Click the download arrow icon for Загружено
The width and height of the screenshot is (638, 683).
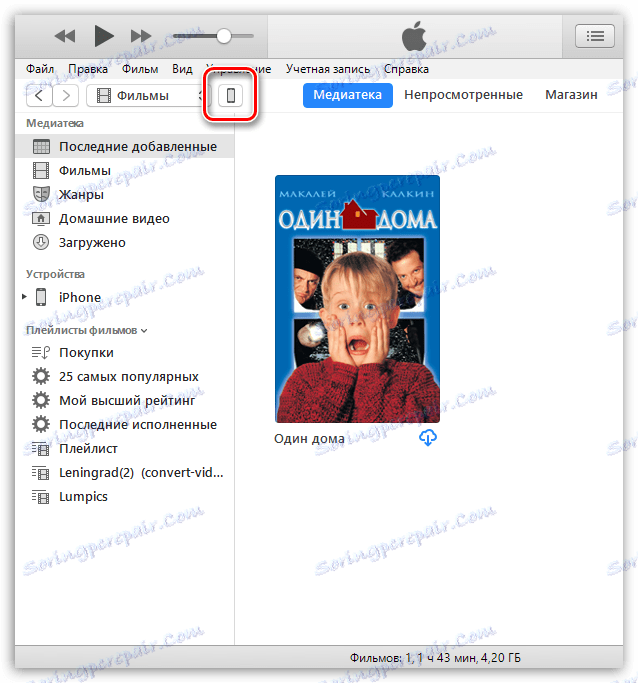tap(41, 242)
